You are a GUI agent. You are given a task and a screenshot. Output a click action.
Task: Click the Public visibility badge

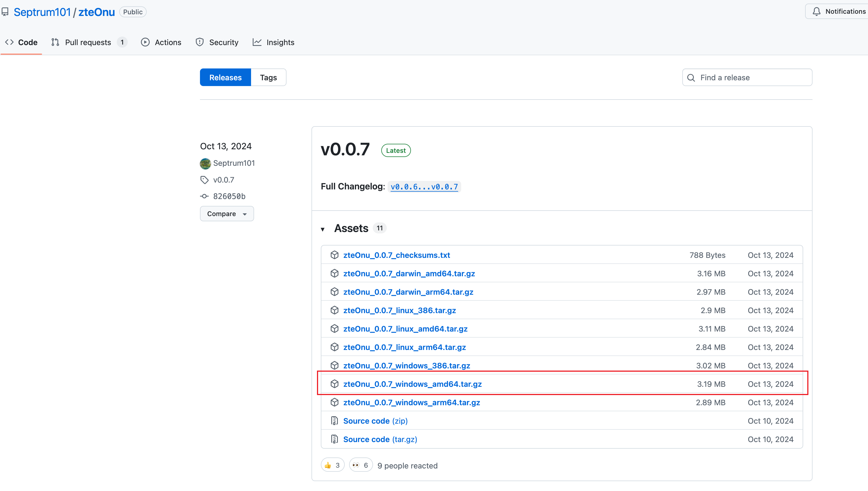(x=133, y=12)
